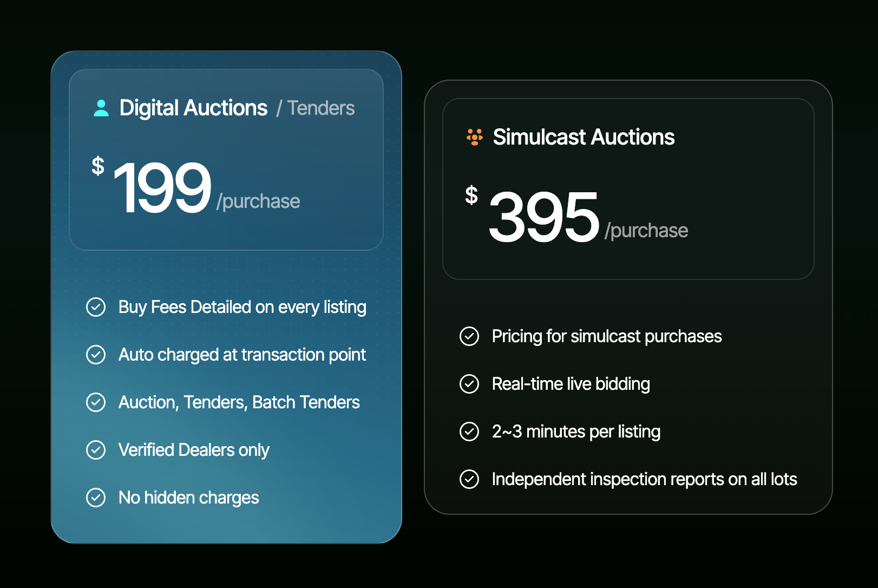This screenshot has height=588, width=878.
Task: Click the checkmark next to Real-time live bidding
Action: (470, 384)
